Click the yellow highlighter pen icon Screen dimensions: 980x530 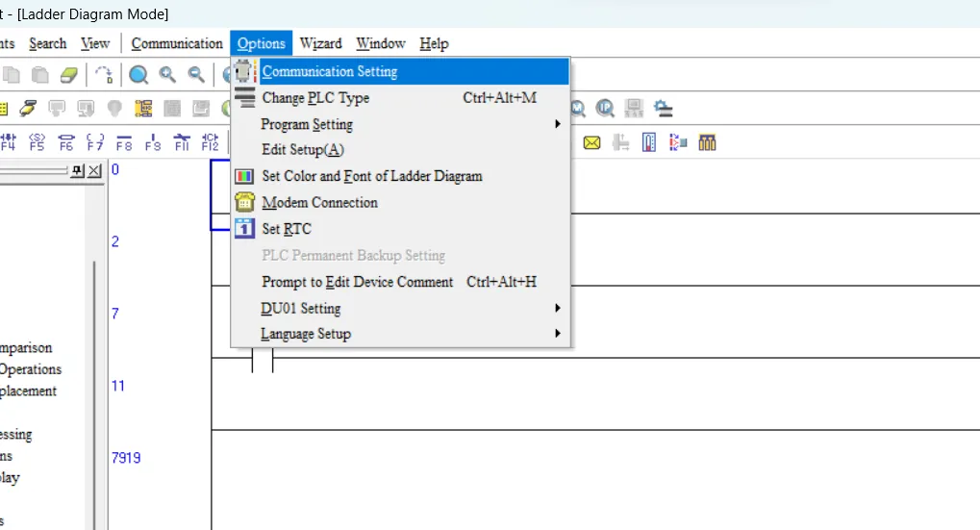[x=28, y=109]
